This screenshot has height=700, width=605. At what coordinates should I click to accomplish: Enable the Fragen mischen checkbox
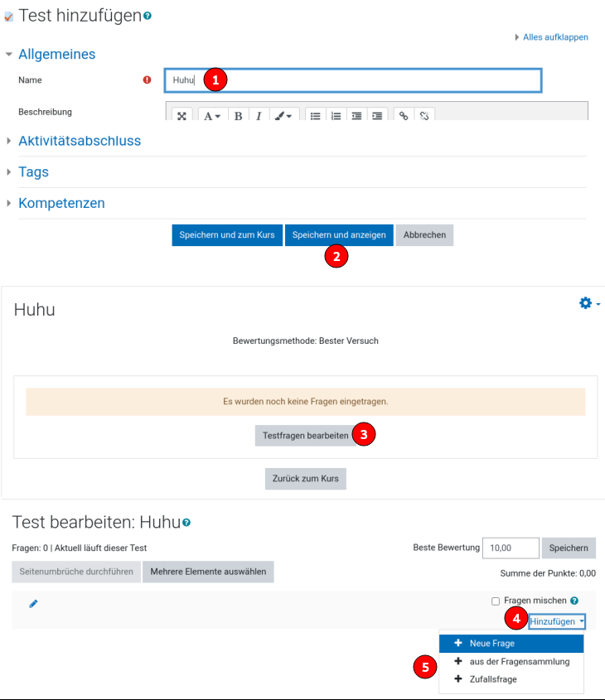point(496,601)
